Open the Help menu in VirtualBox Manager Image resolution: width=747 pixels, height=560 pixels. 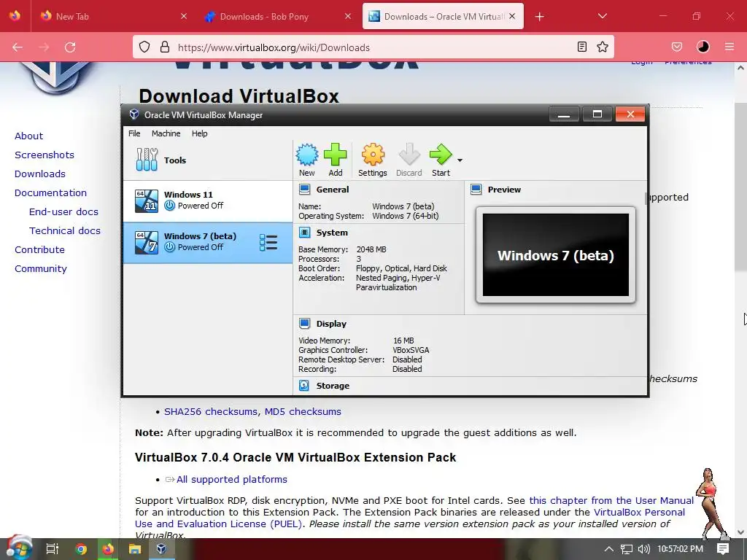tap(200, 133)
